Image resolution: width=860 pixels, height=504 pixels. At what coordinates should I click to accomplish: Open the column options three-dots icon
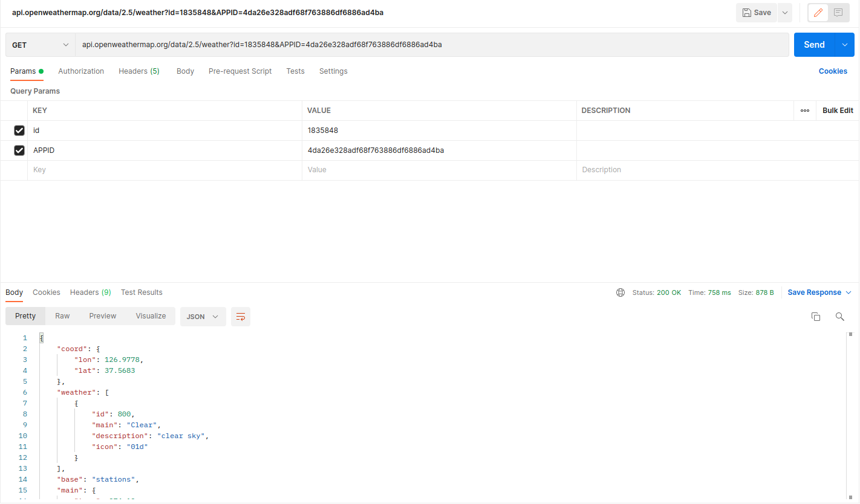[x=805, y=111]
